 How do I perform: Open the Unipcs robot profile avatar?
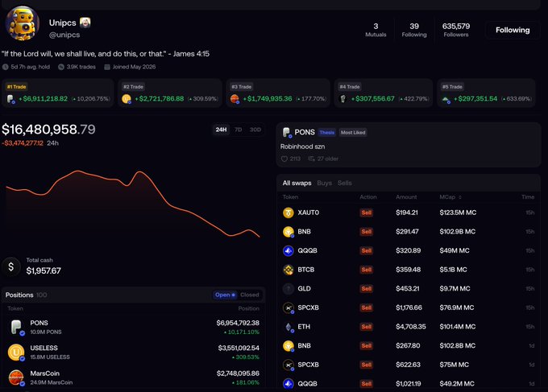coord(23,23)
